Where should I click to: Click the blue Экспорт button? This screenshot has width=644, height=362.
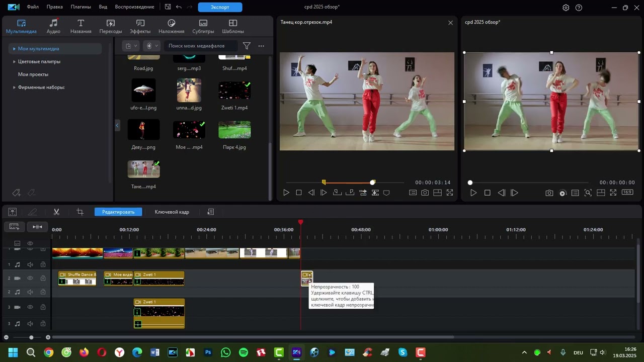pos(220,7)
